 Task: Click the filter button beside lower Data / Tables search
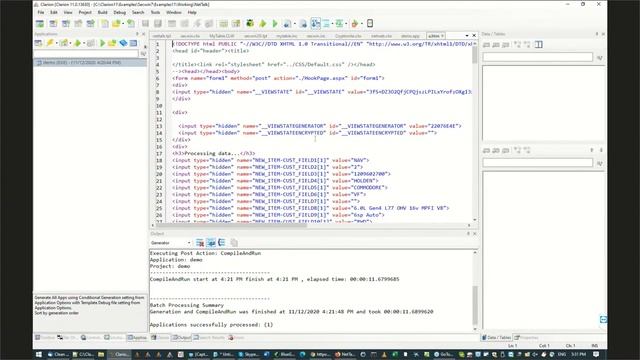(600, 163)
